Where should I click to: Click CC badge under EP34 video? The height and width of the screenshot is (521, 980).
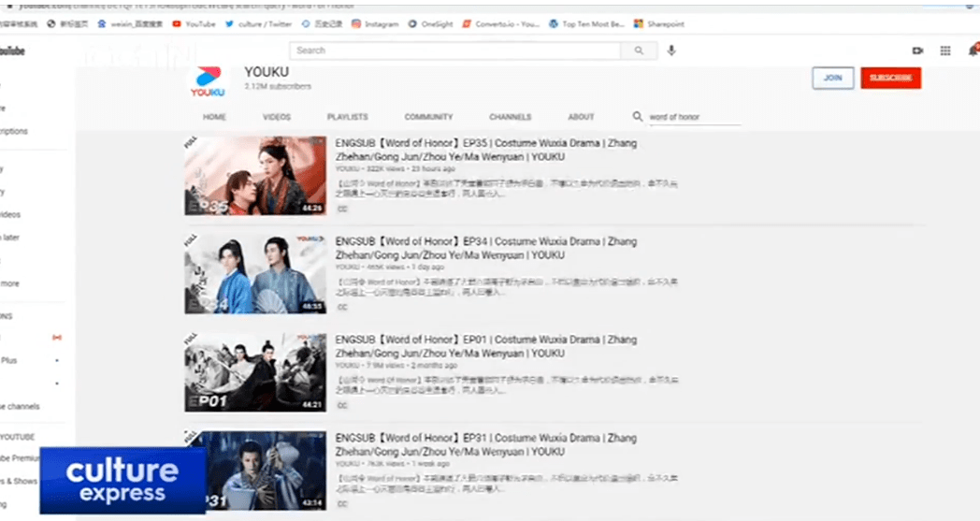tap(342, 307)
